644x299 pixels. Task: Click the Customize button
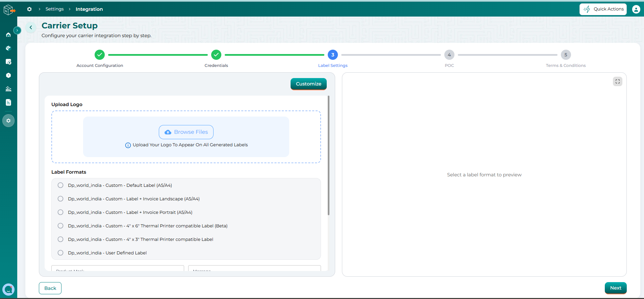pyautogui.click(x=308, y=84)
